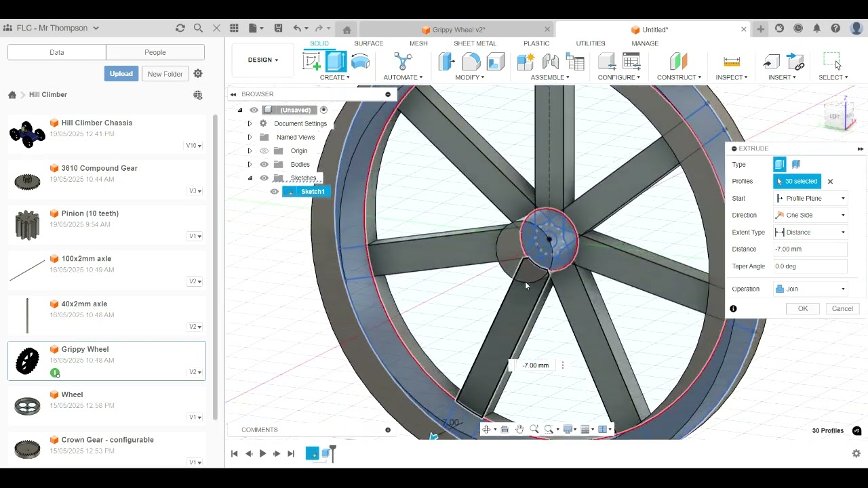Open the notifications bell icon
Screen dimensions: 868x488
[x=817, y=28]
